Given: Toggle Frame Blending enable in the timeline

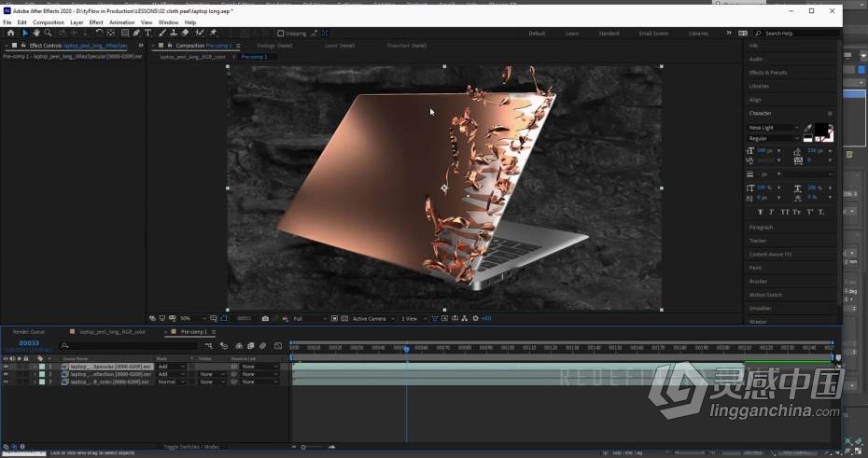Looking at the screenshot, I should (251, 346).
